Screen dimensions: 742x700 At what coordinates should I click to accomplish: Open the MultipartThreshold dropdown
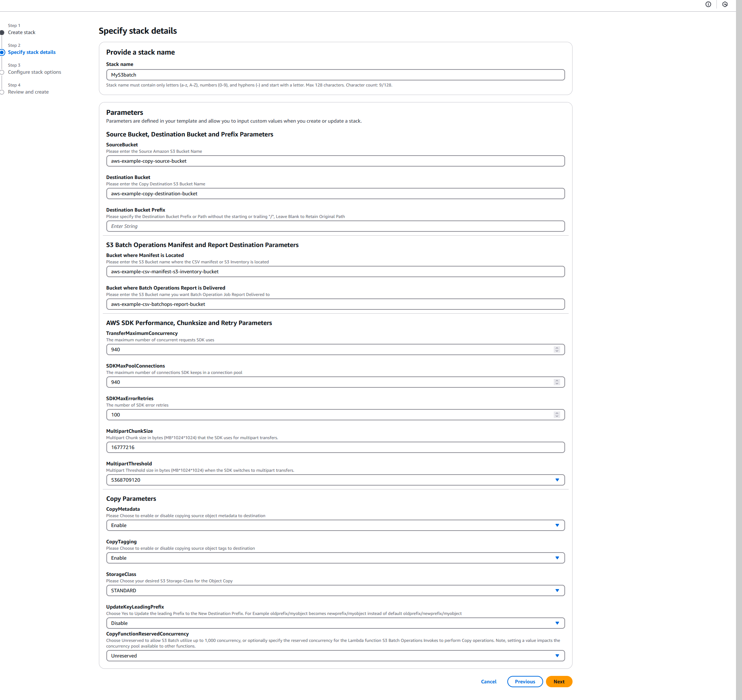tap(557, 480)
